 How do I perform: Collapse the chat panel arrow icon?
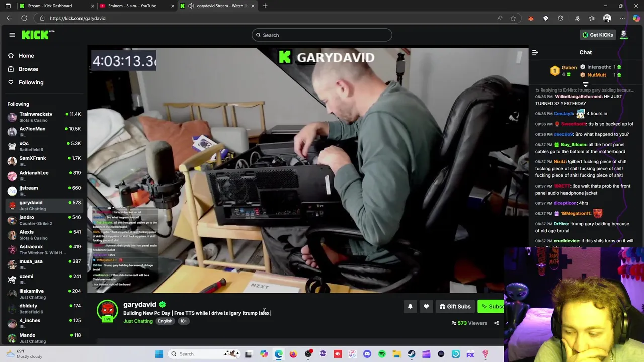[535, 52]
